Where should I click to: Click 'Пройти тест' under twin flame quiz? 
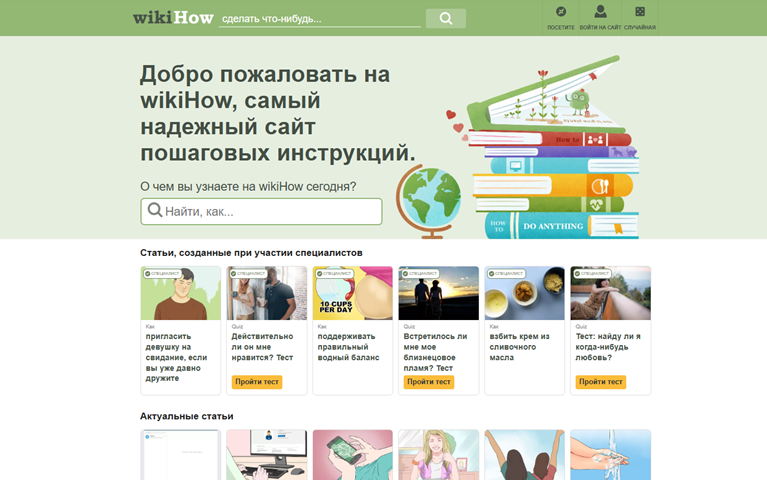tap(429, 382)
